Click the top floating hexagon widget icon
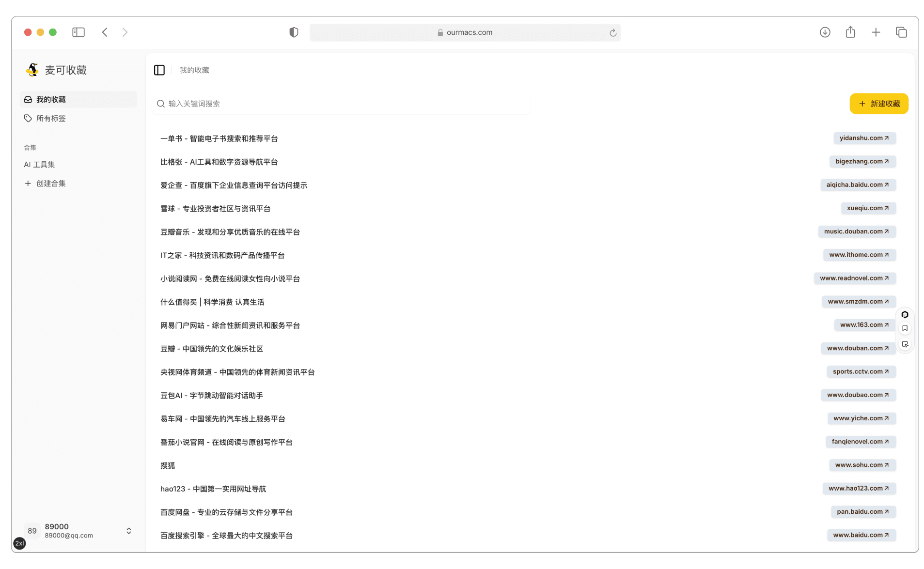 point(905,315)
